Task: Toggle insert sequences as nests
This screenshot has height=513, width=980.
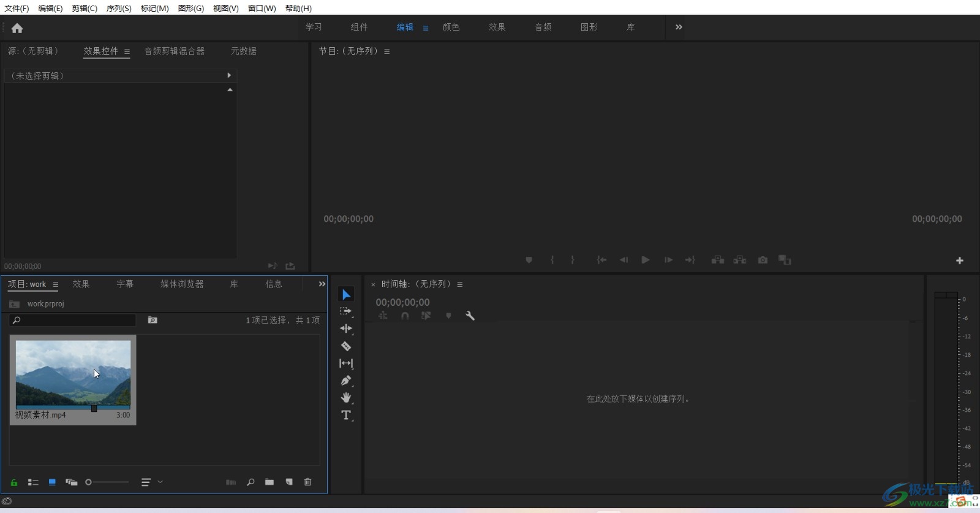Action: click(383, 316)
